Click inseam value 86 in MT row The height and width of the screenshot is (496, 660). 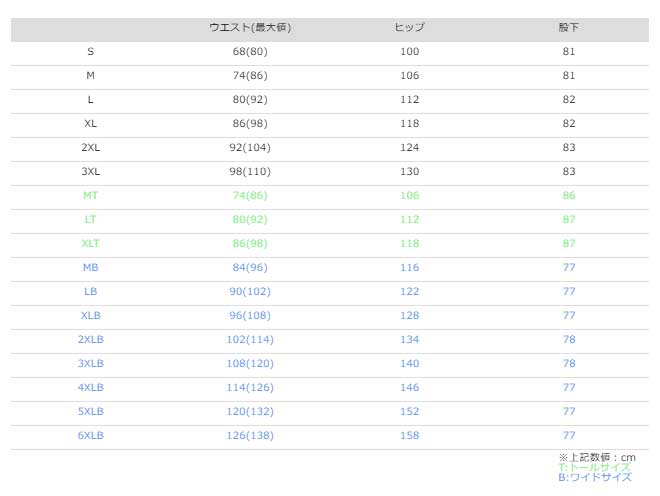pos(569,195)
